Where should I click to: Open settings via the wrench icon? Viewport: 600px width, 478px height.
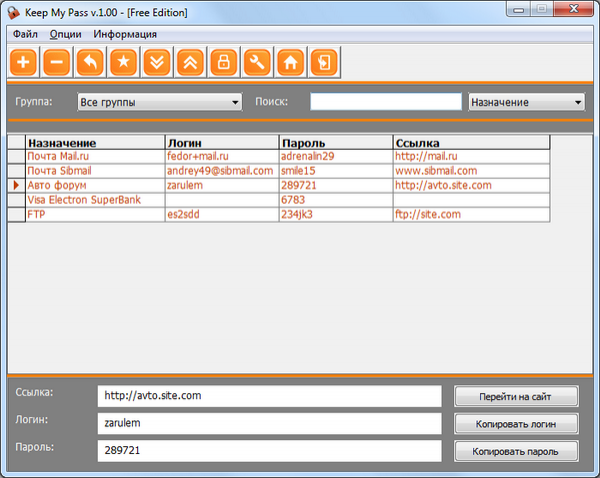point(257,62)
